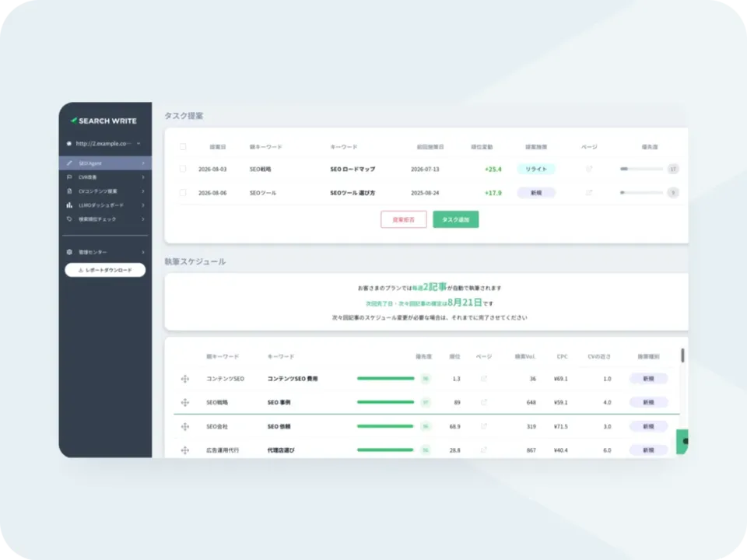747x560 pixels.
Task: Expand the LLMOダッシュボード chevron
Action: click(143, 205)
